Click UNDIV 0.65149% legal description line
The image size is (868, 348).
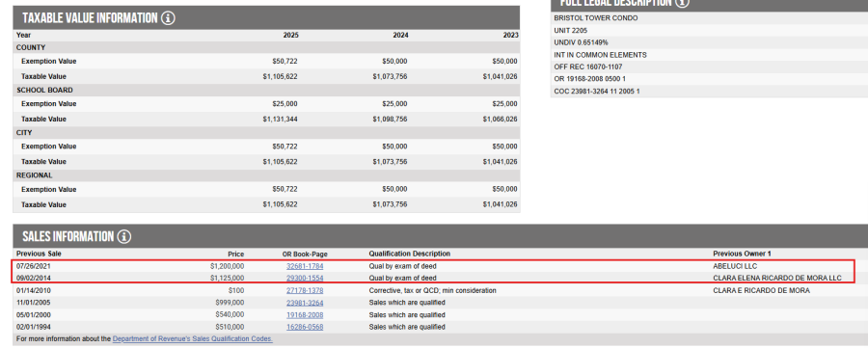coord(581,42)
